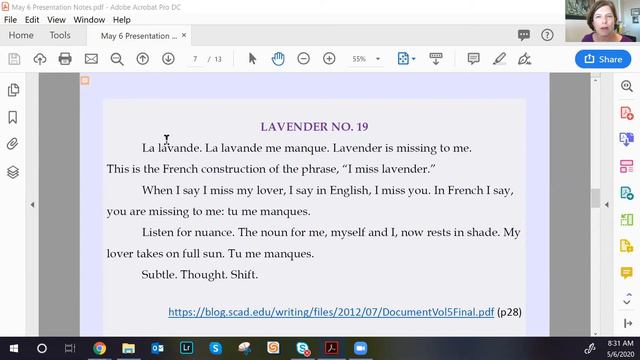Image resolution: width=640 pixels, height=360 pixels.
Task: Open the View menu
Action: [x=56, y=20]
